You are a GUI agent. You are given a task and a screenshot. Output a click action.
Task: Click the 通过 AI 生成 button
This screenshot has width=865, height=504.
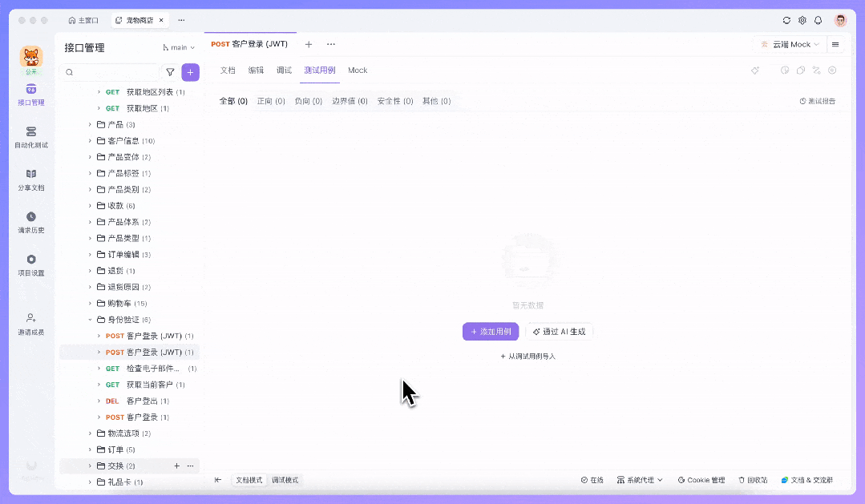pos(560,331)
